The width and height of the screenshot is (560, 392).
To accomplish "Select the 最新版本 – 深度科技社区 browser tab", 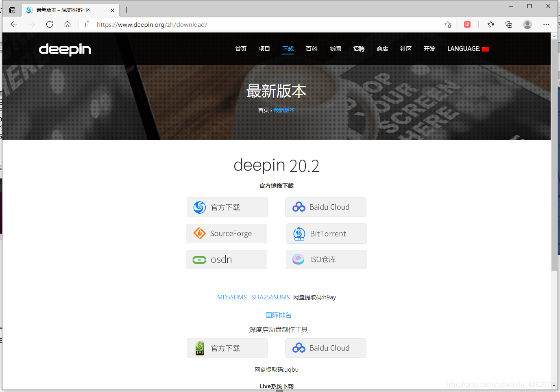I will click(70, 10).
